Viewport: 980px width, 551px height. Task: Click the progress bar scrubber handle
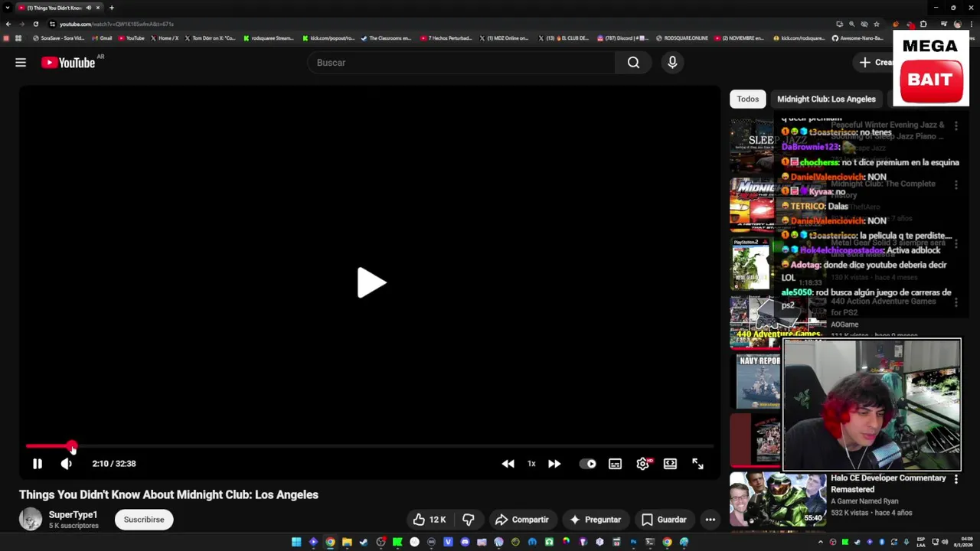[x=72, y=445]
